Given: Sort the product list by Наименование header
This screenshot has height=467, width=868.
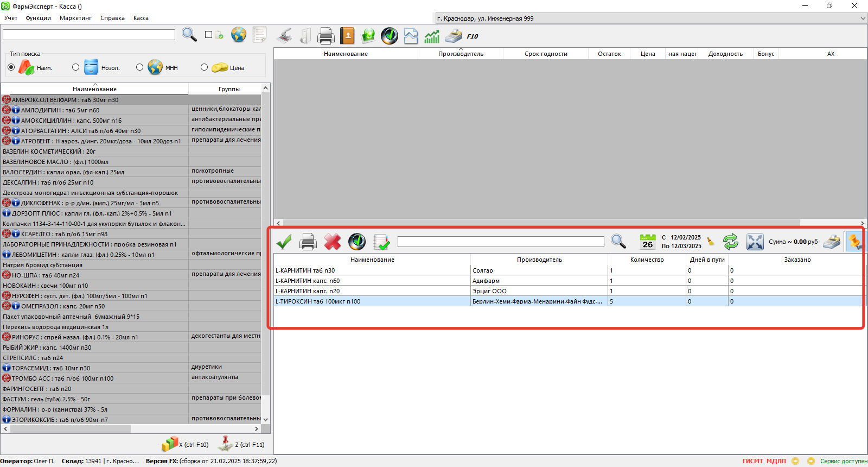Looking at the screenshot, I should point(94,89).
